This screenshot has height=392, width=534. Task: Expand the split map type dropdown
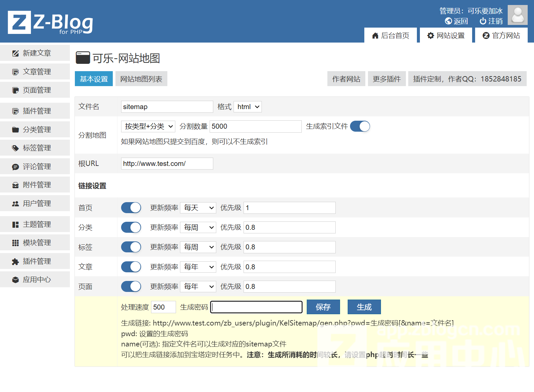(x=148, y=126)
